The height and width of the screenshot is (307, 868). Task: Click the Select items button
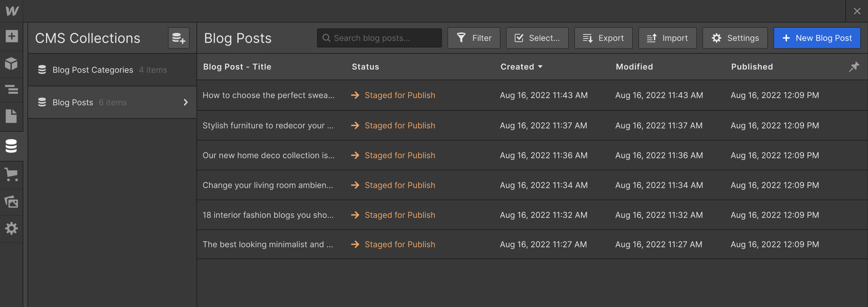click(x=537, y=38)
